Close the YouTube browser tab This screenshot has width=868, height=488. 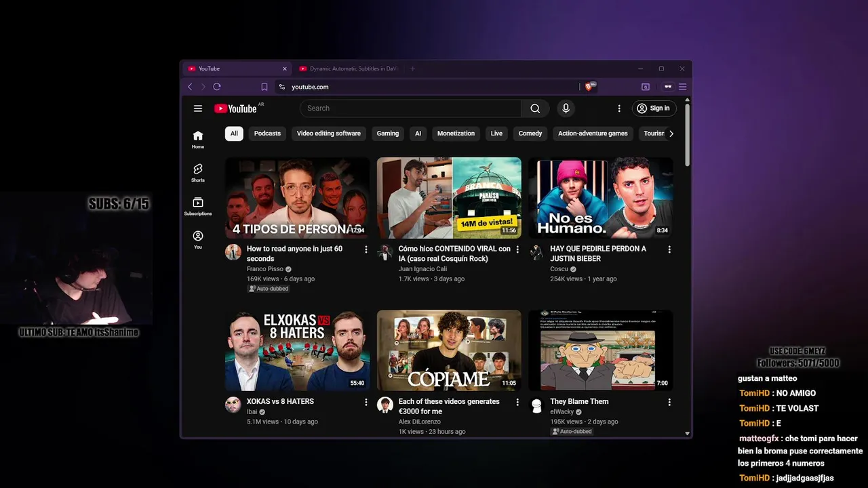[285, 68]
